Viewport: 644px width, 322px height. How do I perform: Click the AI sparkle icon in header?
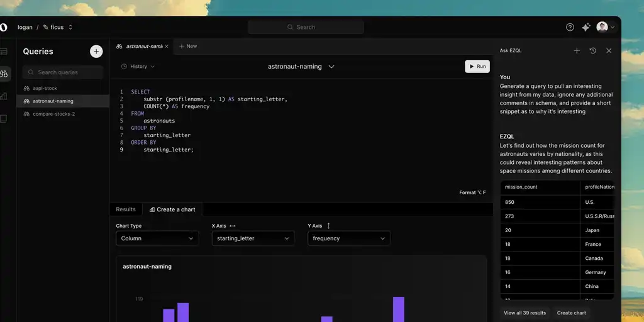pos(586,27)
